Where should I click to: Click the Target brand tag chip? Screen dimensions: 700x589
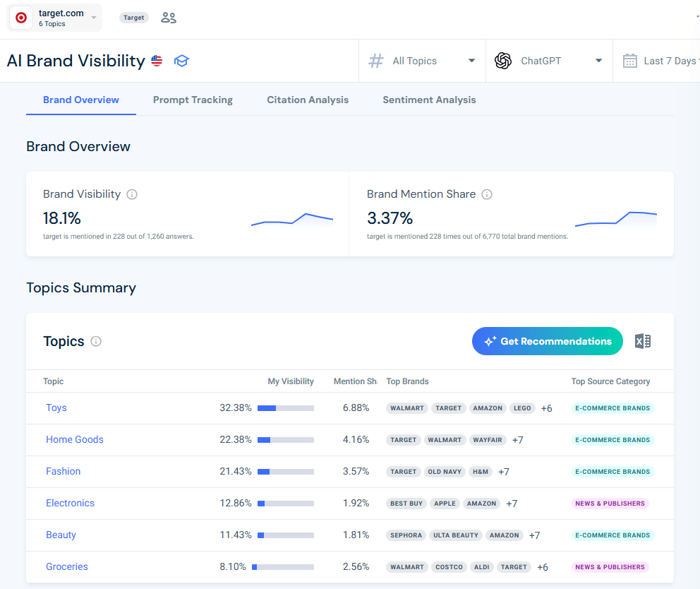pyautogui.click(x=134, y=18)
